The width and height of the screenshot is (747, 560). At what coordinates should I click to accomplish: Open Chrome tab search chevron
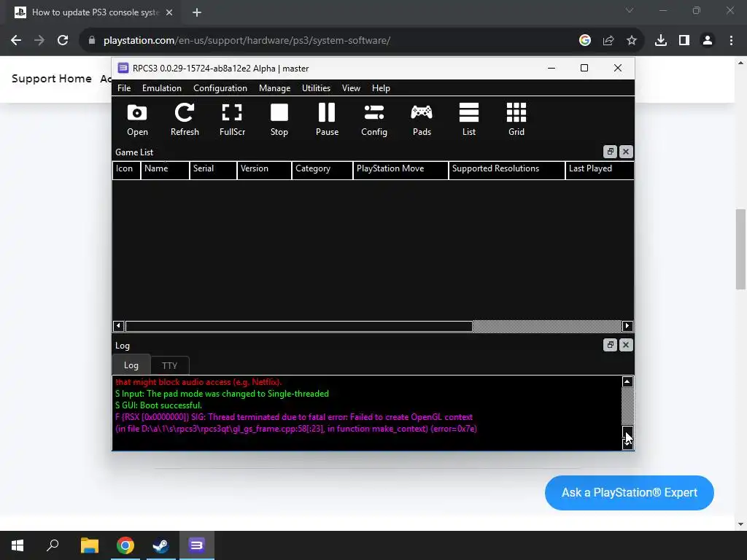[x=630, y=10]
